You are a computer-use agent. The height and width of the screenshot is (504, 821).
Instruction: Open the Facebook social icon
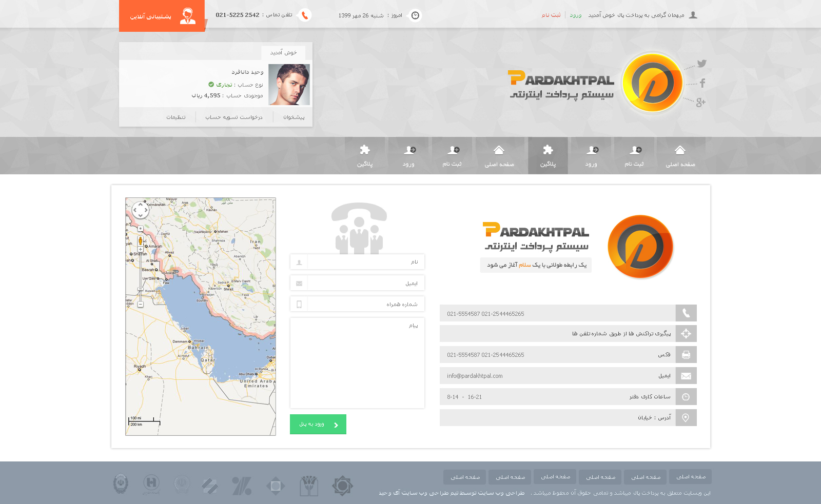tap(702, 83)
